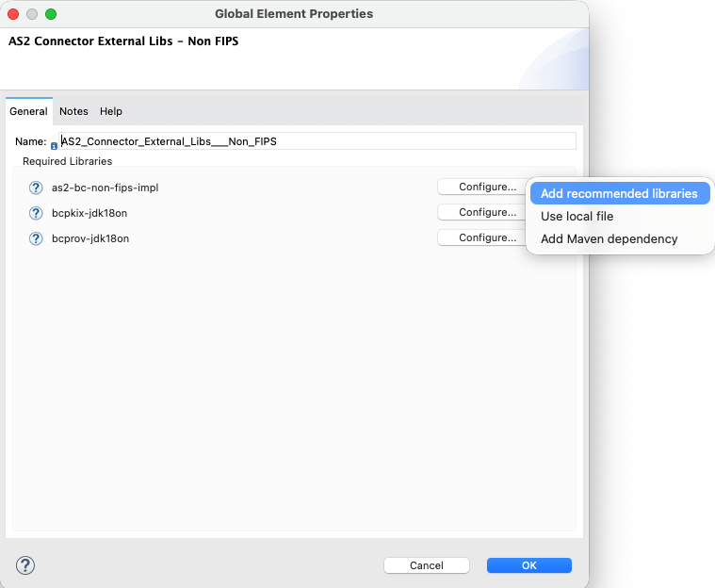Select Use local file option
This screenshot has width=715, height=588.
[577, 216]
